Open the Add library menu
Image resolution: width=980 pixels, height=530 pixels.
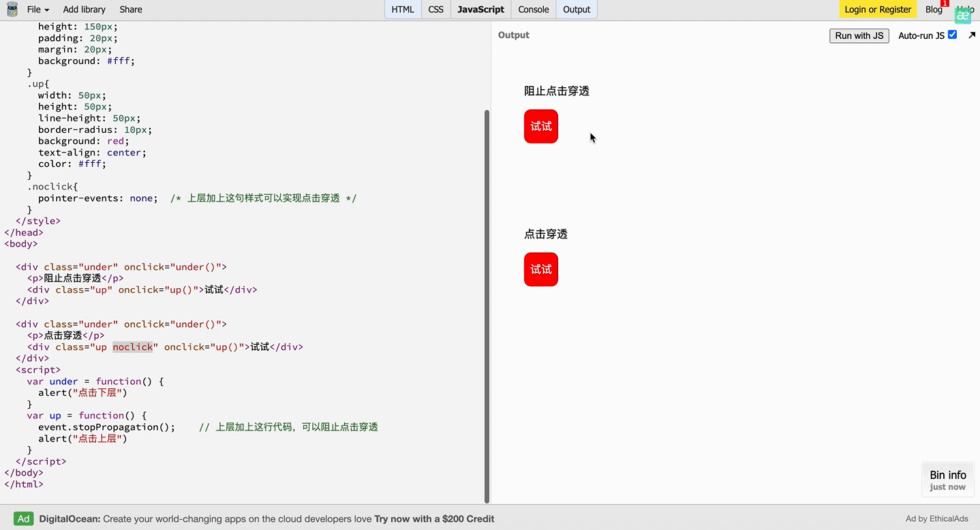click(x=84, y=10)
